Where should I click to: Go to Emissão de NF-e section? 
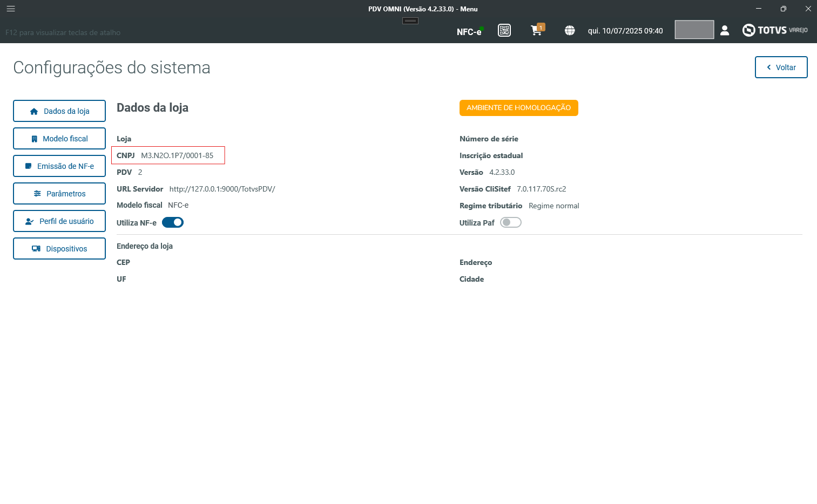(59, 166)
